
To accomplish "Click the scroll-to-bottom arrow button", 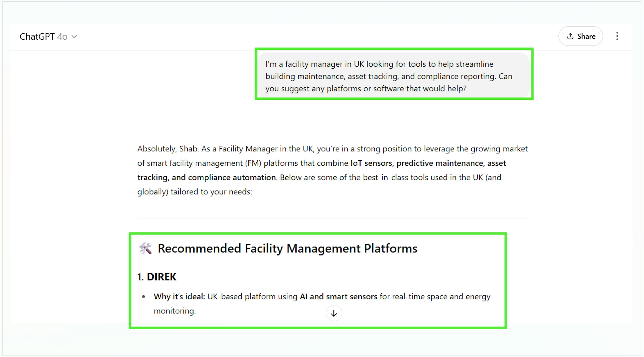I will point(334,313).
